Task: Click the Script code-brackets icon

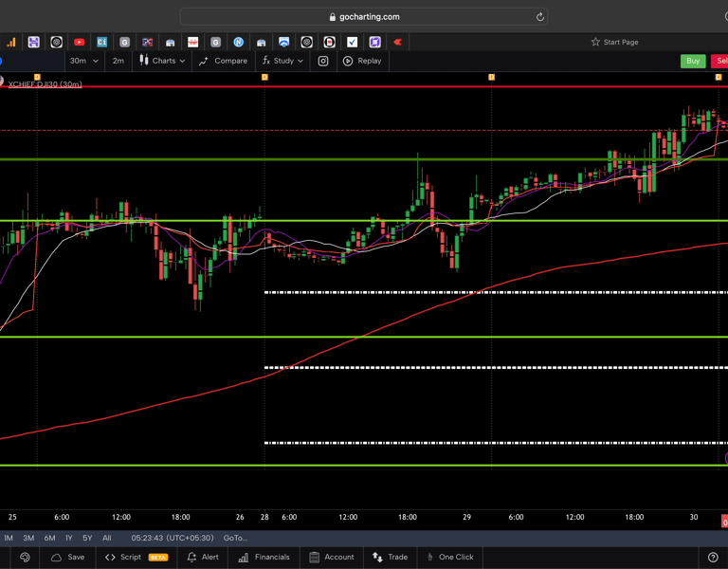Action: coord(110,557)
